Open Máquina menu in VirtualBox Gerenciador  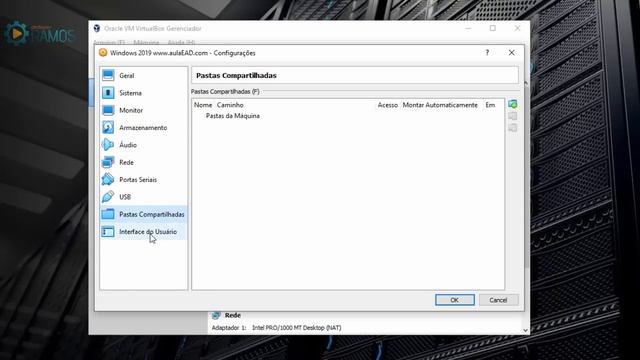click(x=146, y=42)
